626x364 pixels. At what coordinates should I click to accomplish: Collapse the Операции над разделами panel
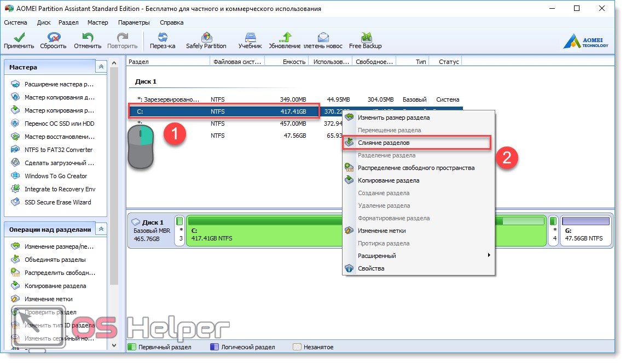101,230
